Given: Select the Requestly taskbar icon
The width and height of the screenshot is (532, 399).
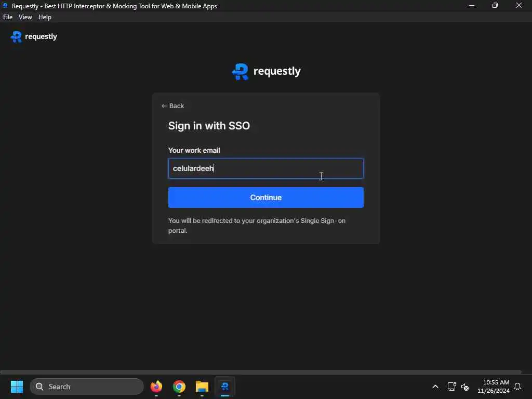Looking at the screenshot, I should point(224,387).
